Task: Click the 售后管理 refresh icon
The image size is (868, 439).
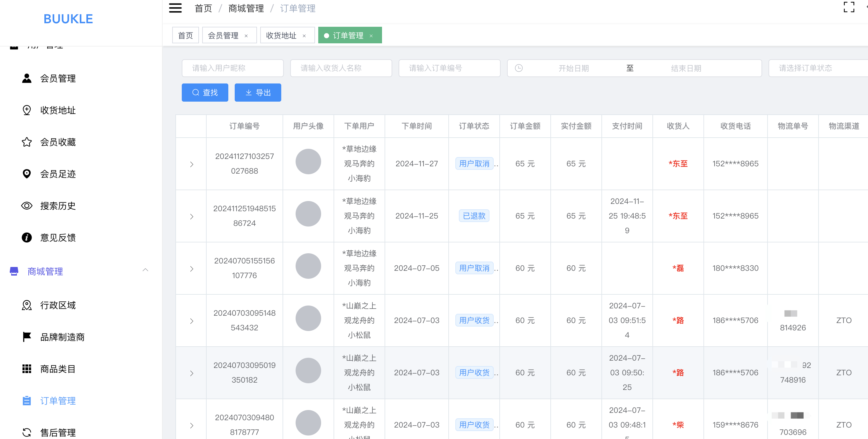Action: (26, 432)
